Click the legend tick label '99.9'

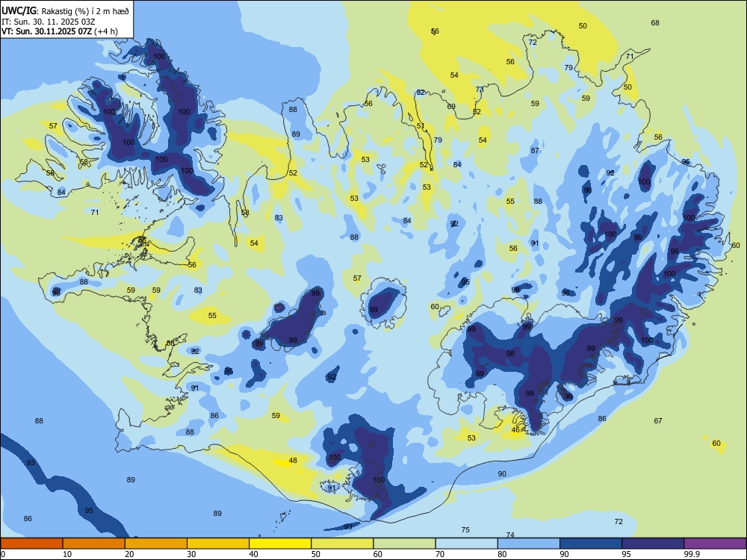tap(692, 554)
